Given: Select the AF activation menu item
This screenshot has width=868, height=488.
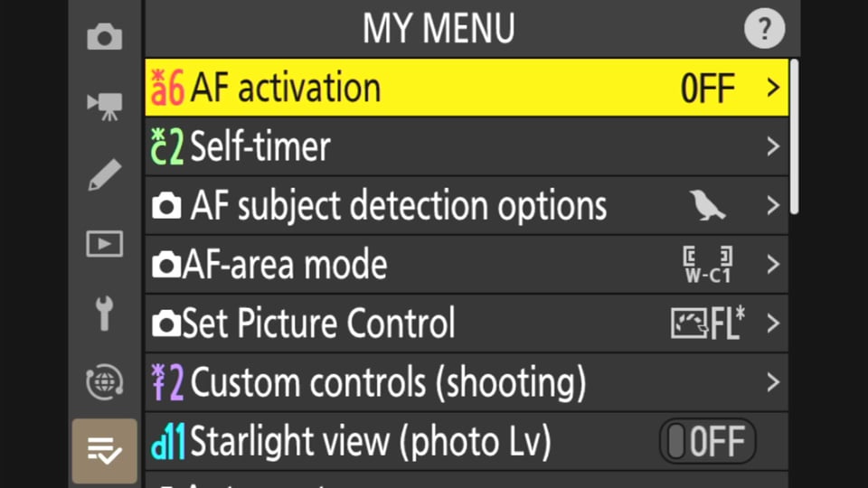Looking at the screenshot, I should 467,88.
